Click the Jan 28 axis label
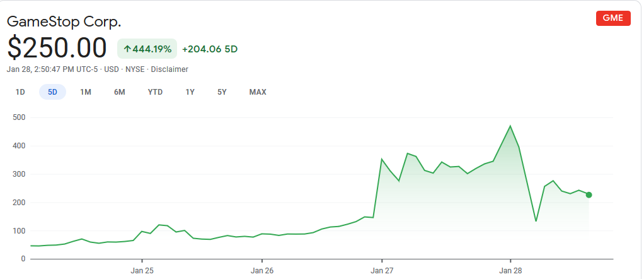644x279 pixels. [x=510, y=270]
